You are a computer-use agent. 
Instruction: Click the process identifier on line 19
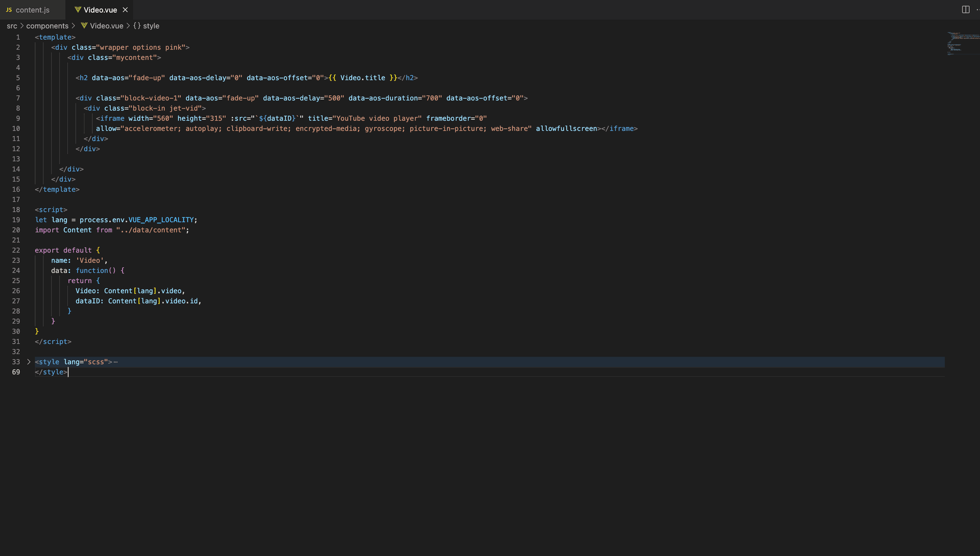pos(94,220)
